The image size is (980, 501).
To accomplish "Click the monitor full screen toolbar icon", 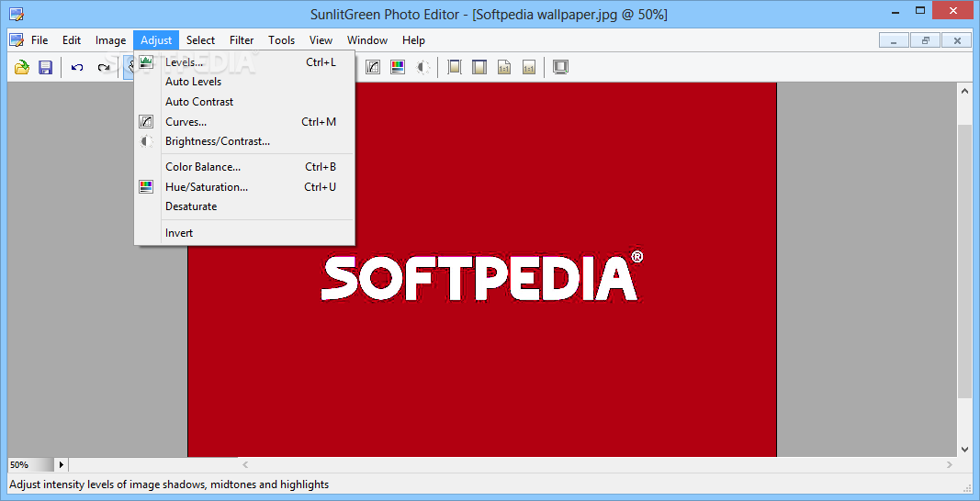I will tap(560, 67).
